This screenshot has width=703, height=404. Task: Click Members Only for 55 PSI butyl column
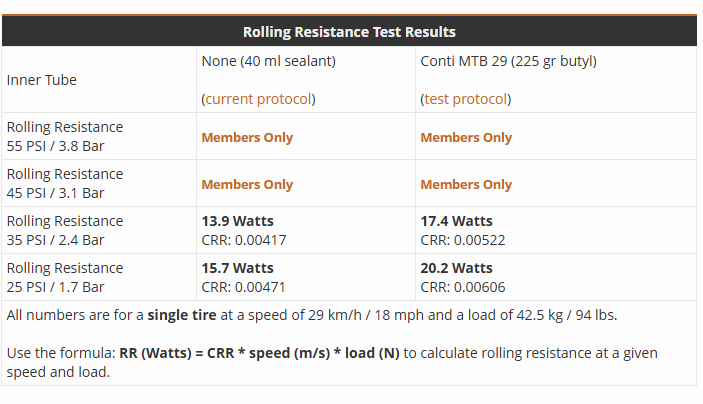point(466,137)
